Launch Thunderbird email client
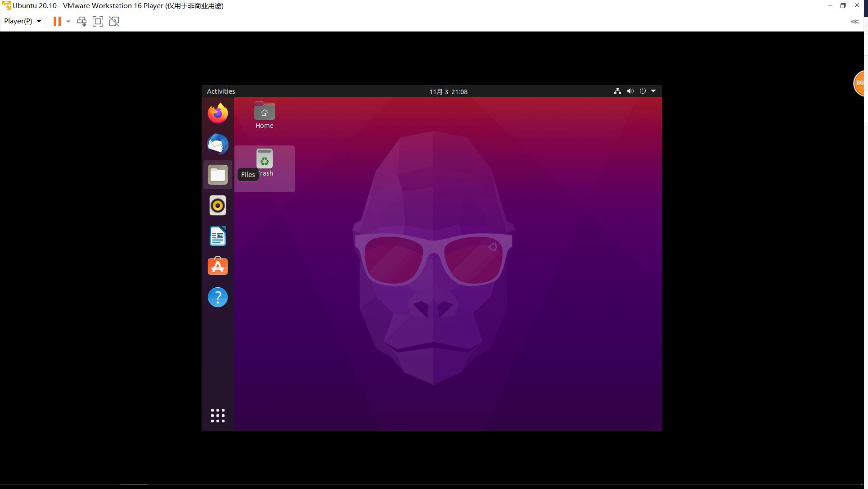 [x=217, y=144]
